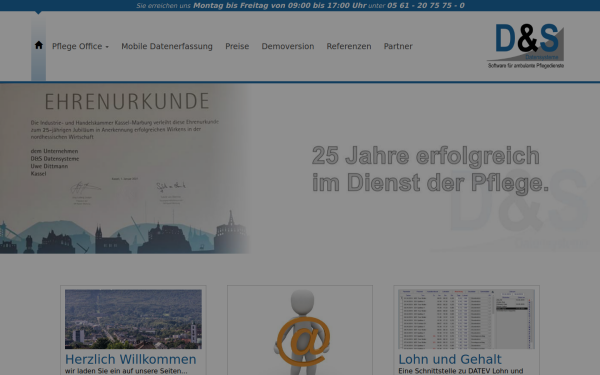Click the Ehrenurkunde certificate banner image

tap(125, 169)
